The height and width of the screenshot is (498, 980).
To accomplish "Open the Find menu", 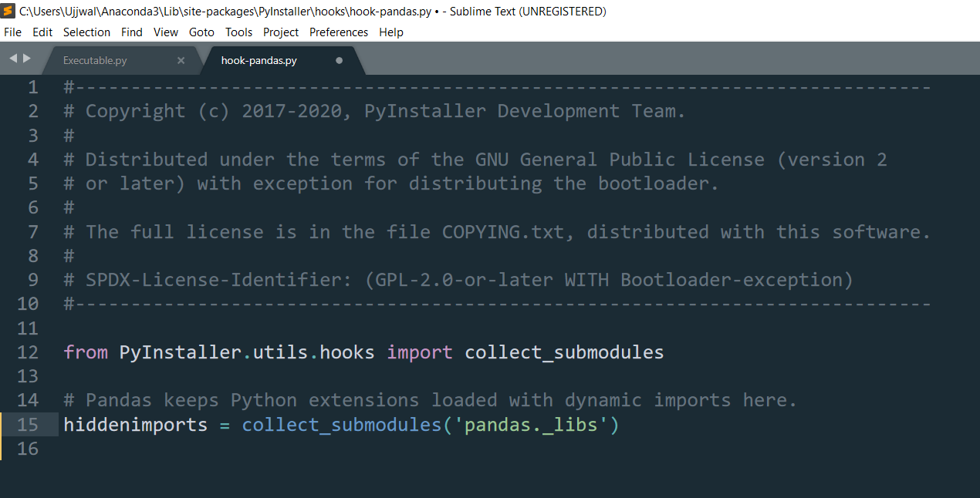I will coord(132,32).
